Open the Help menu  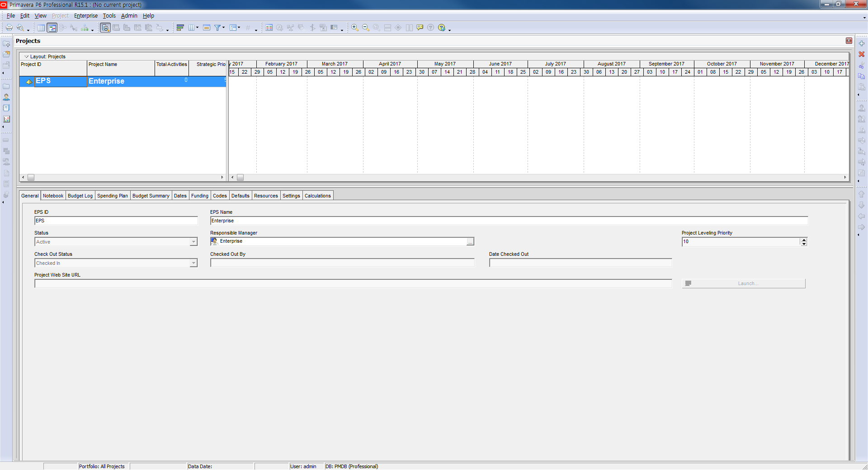pos(149,16)
